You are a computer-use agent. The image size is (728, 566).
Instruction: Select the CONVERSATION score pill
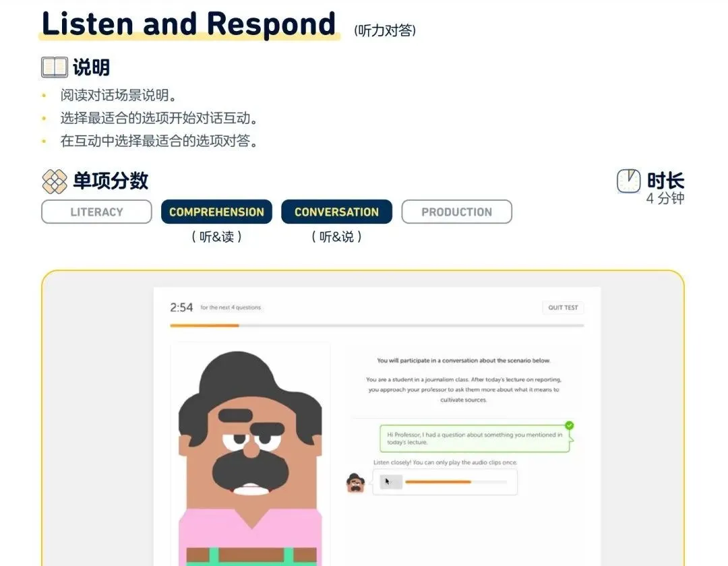pos(336,212)
